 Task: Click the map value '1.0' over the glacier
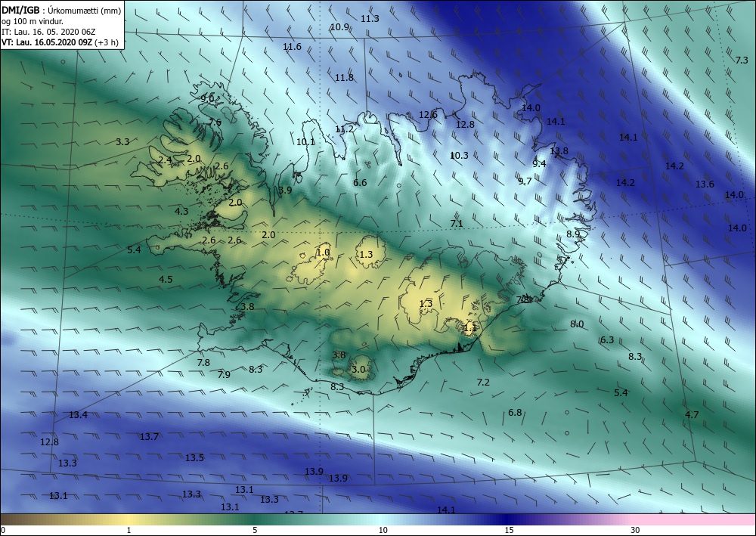pyautogui.click(x=323, y=252)
